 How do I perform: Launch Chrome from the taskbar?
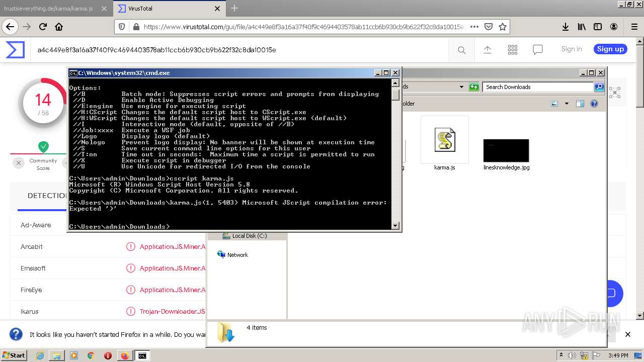91,355
